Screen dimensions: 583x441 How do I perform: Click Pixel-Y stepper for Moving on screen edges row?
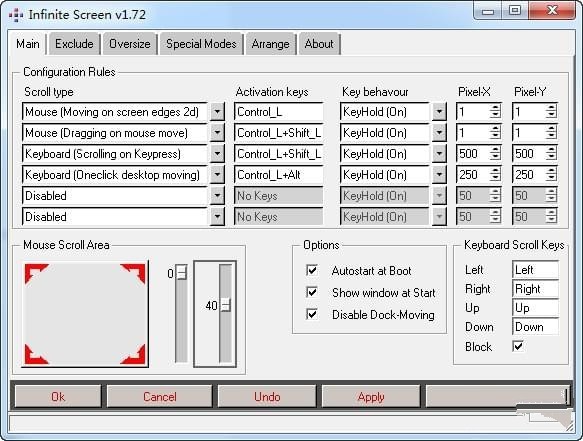point(551,112)
